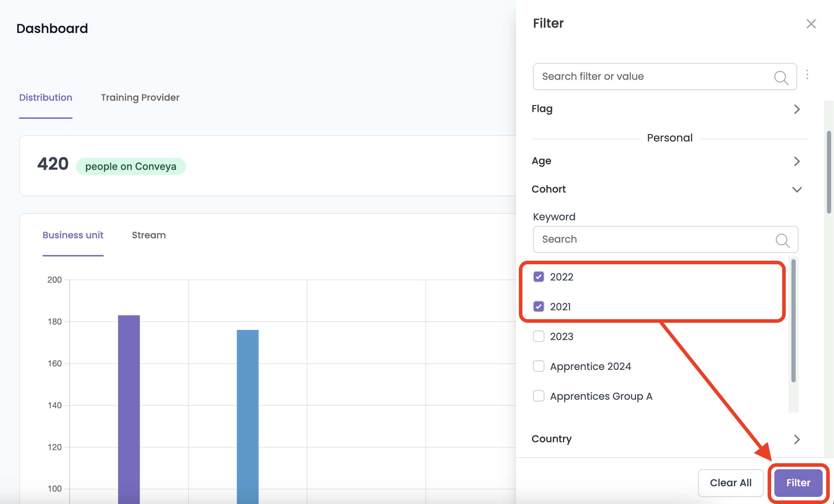This screenshot has width=834, height=504.
Task: Collapse the Cohort filter section
Action: (666, 189)
